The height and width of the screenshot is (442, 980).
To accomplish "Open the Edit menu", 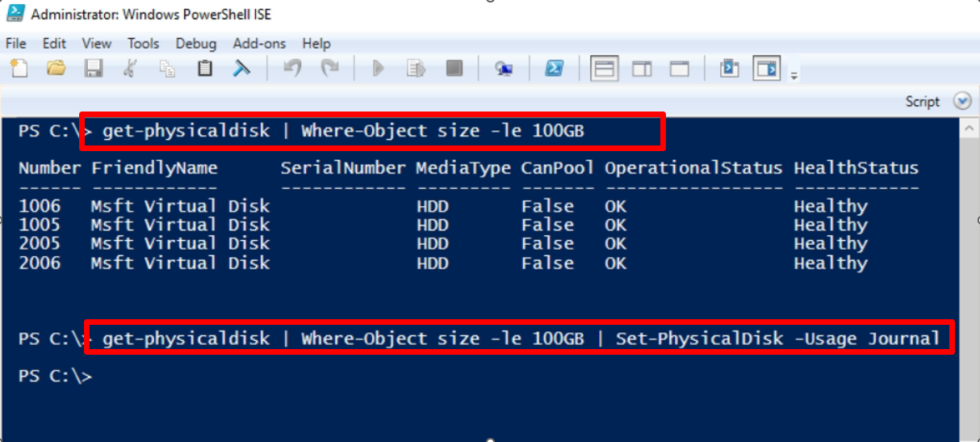I will [54, 44].
